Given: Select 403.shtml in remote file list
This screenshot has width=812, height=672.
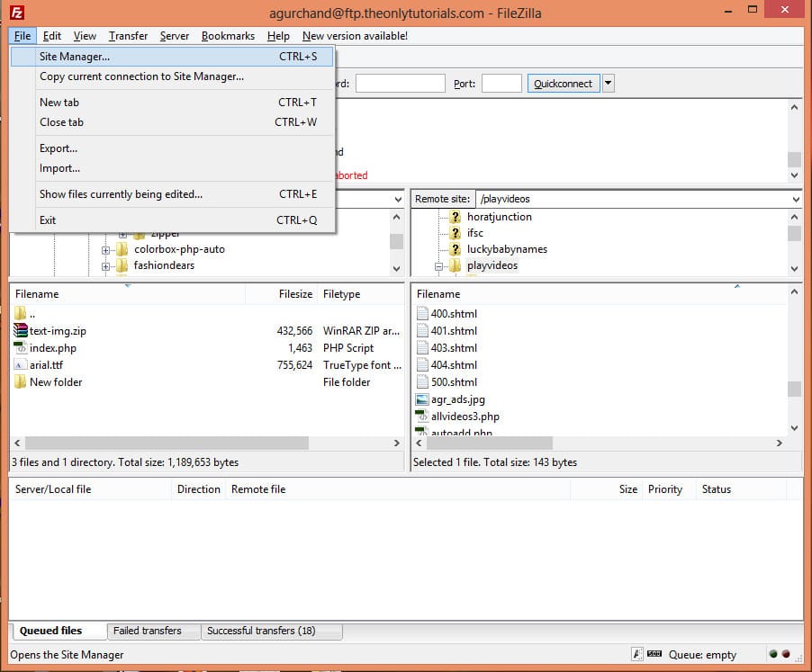Looking at the screenshot, I should 454,347.
